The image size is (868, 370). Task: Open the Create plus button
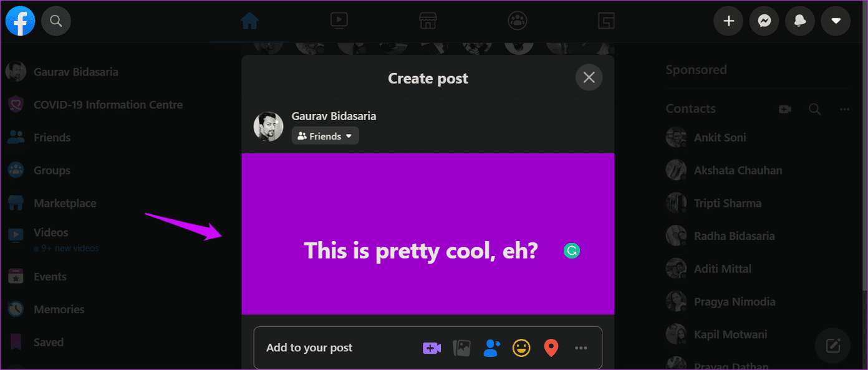click(x=728, y=21)
